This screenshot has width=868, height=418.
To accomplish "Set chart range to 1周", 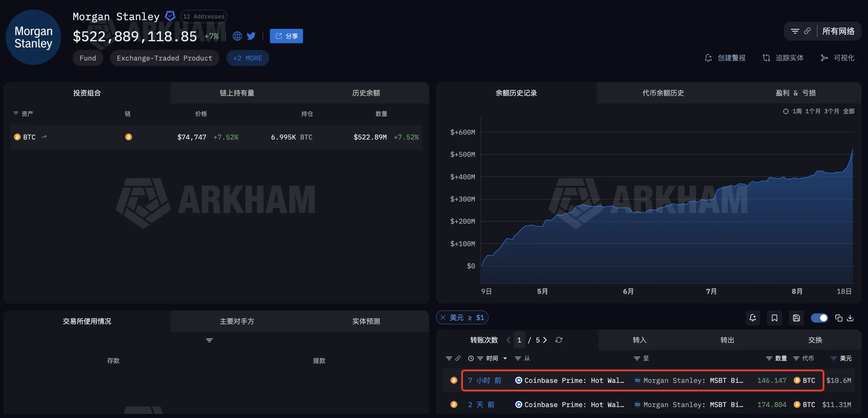I will click(x=797, y=111).
